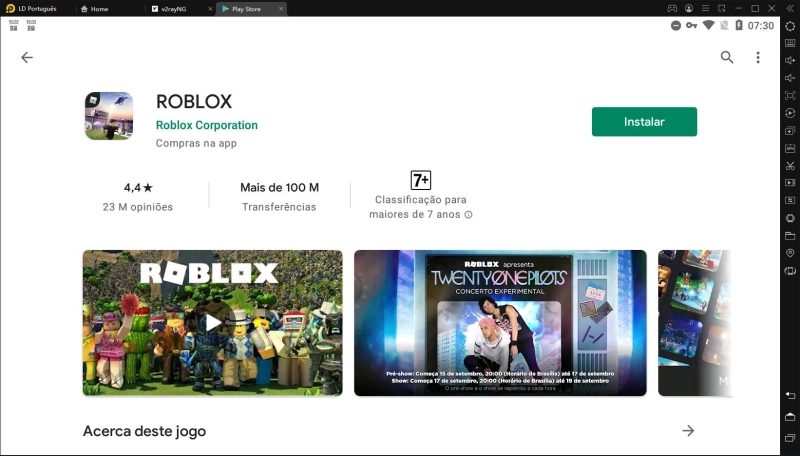The width and height of the screenshot is (800, 456).
Task: Close the Play Store tab
Action: tap(281, 8)
